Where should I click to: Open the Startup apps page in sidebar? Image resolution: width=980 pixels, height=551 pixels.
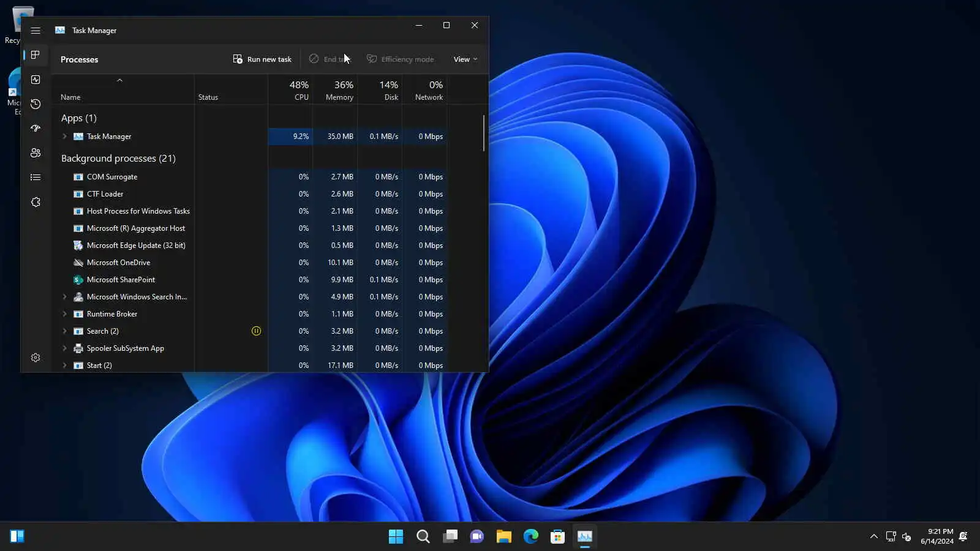point(36,129)
